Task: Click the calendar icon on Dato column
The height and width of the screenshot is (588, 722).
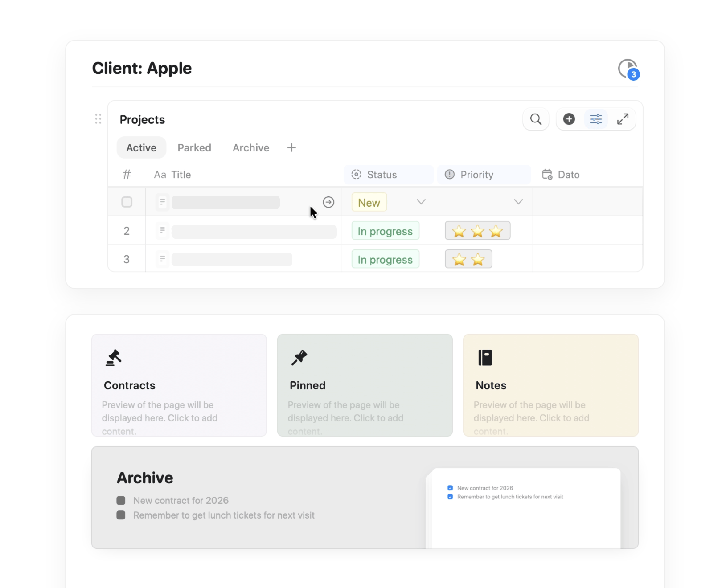Action: (x=547, y=174)
